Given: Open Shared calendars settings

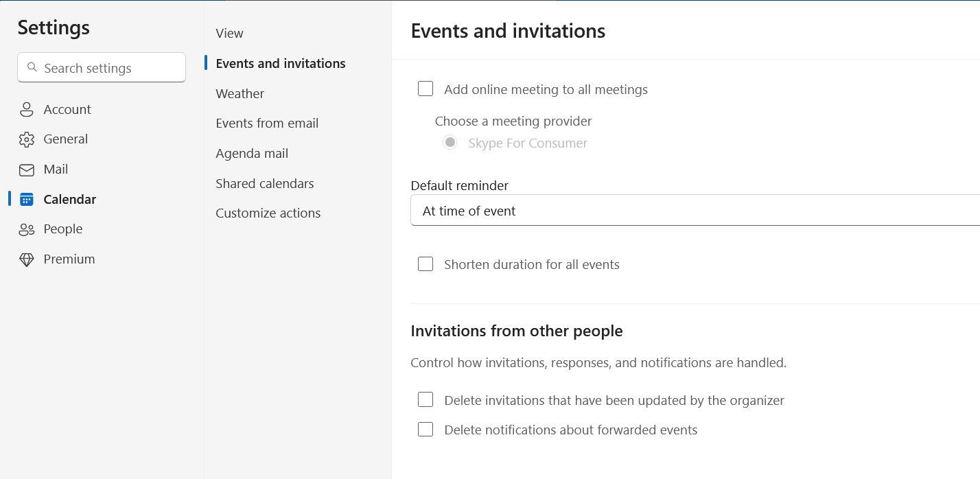Looking at the screenshot, I should coord(265,183).
